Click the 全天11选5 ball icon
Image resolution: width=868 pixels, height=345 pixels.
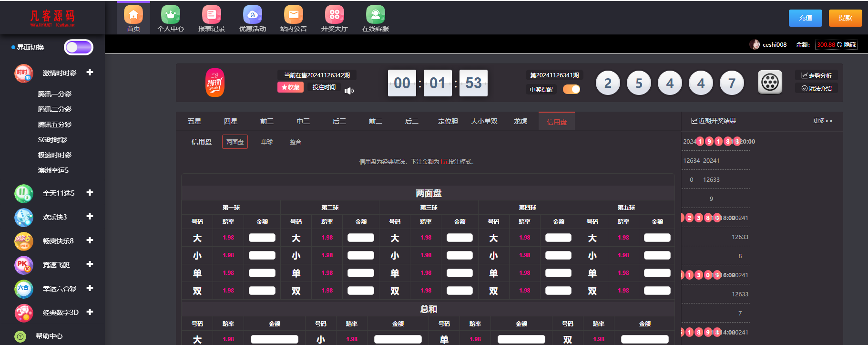coord(23,193)
